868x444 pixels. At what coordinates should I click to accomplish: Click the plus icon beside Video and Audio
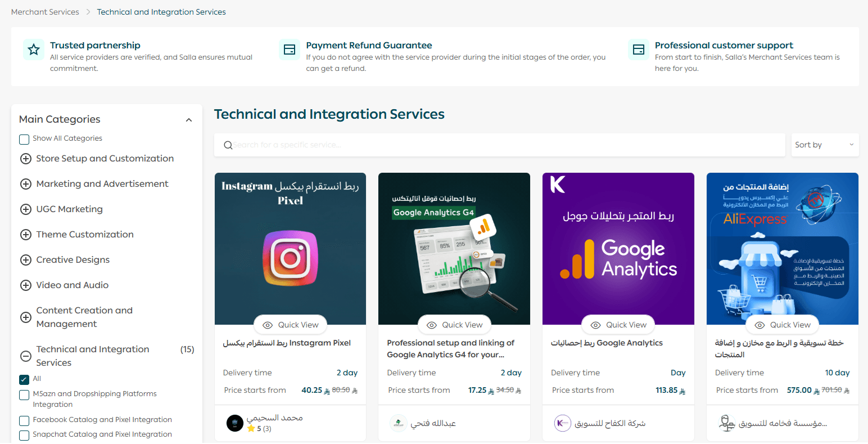pyautogui.click(x=26, y=285)
